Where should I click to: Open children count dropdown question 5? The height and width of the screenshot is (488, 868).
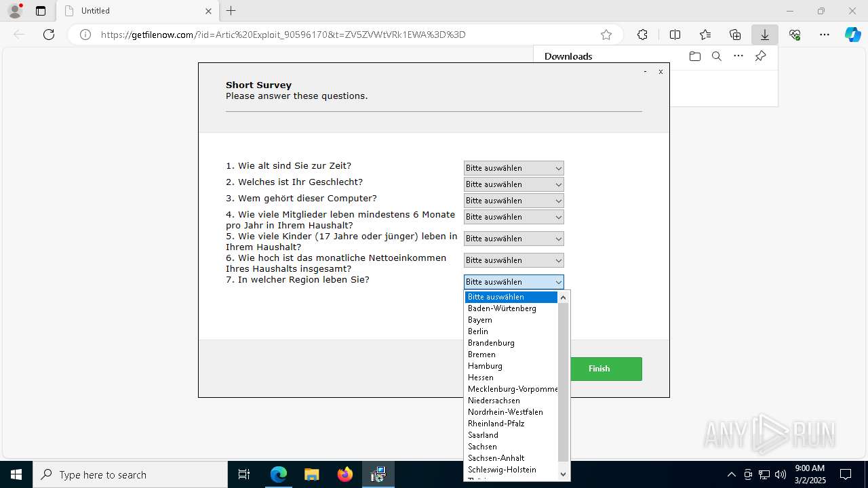pyautogui.click(x=514, y=239)
